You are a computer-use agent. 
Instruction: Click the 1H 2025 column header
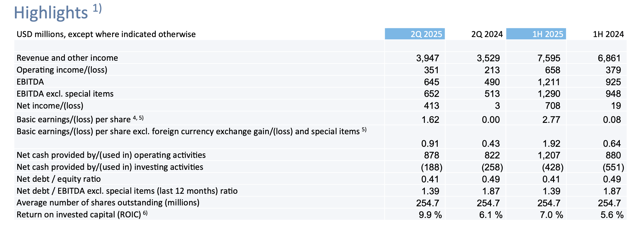point(547,34)
